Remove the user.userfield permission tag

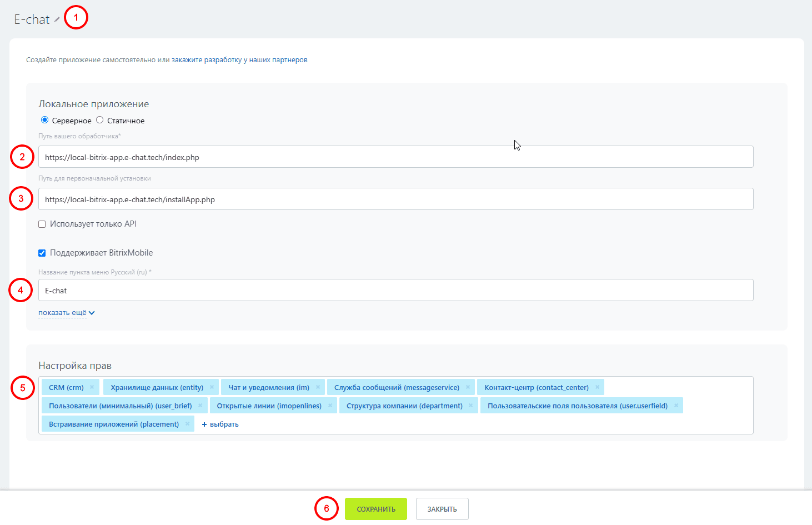pos(676,406)
